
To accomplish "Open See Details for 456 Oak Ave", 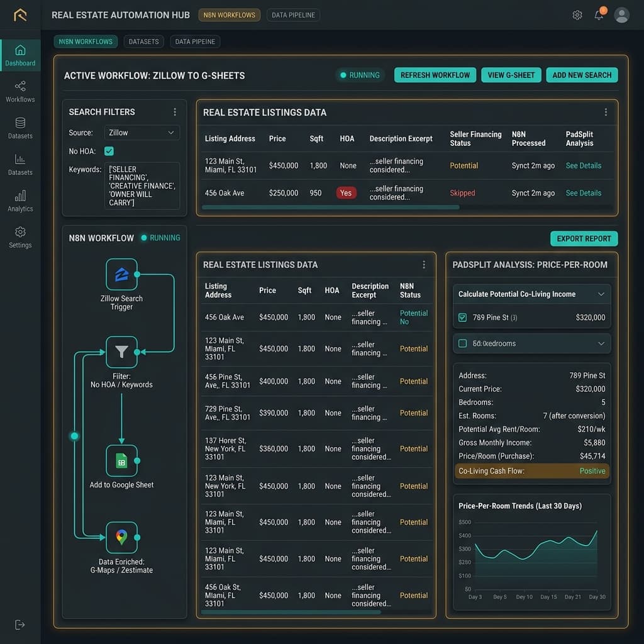I will coord(583,193).
